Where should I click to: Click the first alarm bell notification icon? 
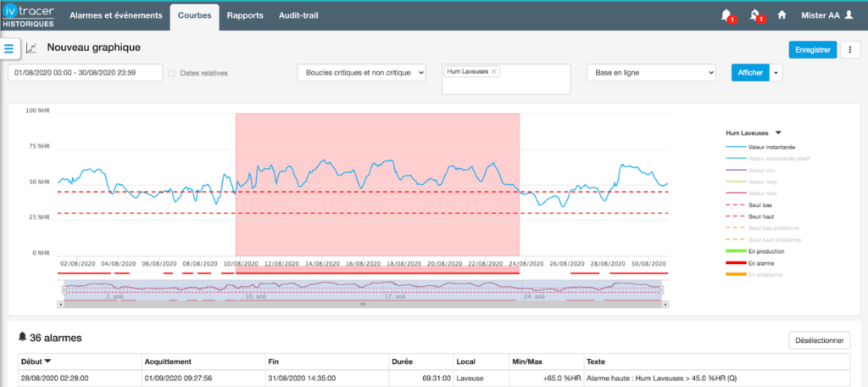tap(726, 15)
